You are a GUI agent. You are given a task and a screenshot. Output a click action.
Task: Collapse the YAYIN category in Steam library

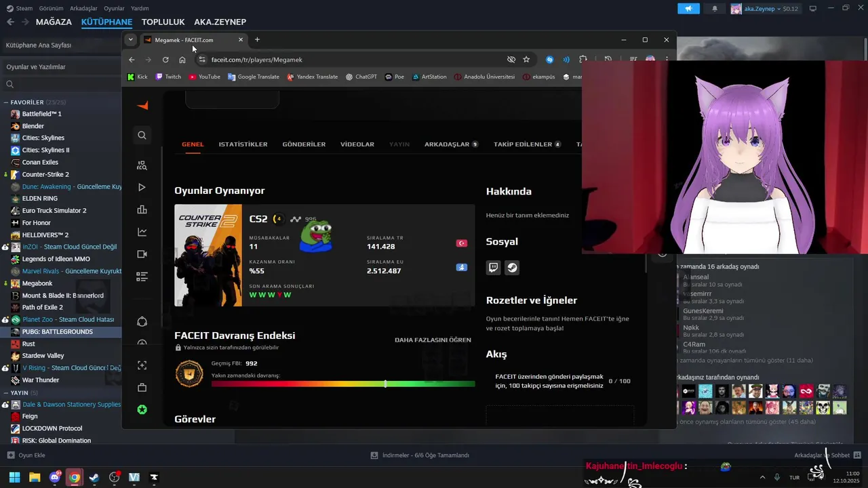tap(6, 392)
